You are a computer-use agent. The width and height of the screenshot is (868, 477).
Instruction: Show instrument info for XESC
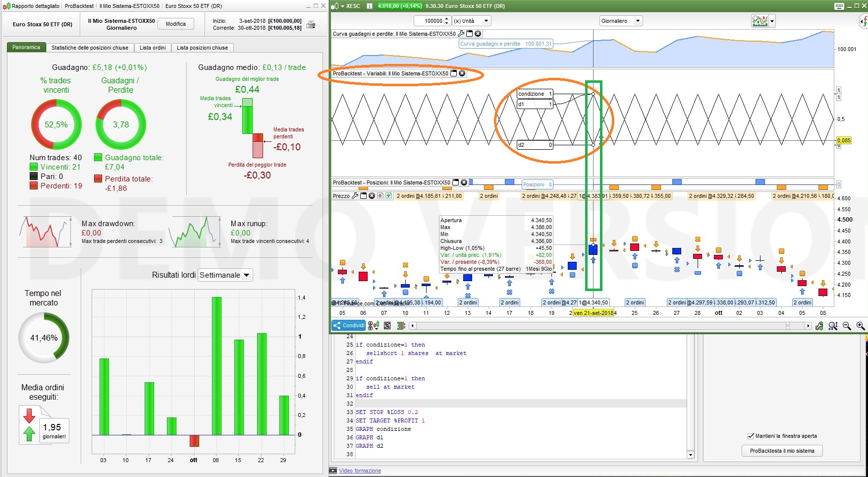pyautogui.click(x=369, y=6)
